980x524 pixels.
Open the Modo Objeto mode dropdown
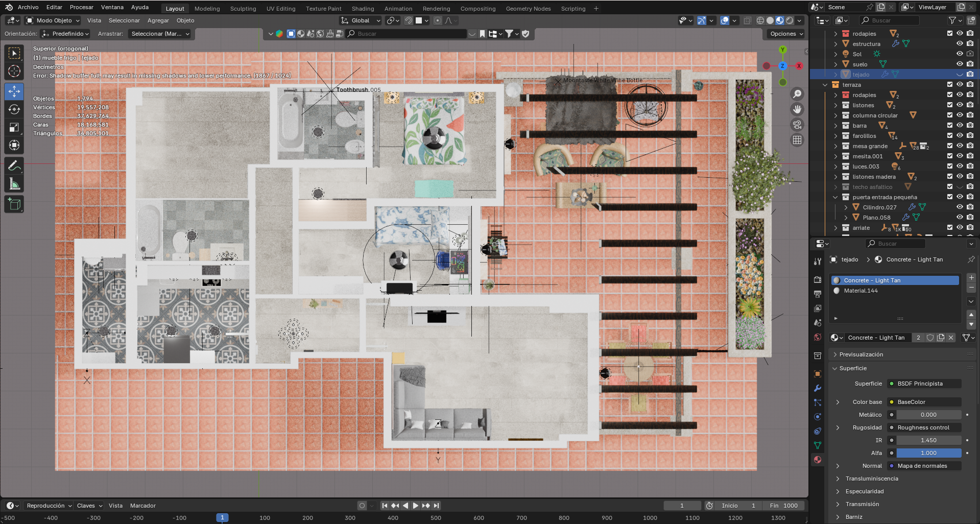point(54,20)
